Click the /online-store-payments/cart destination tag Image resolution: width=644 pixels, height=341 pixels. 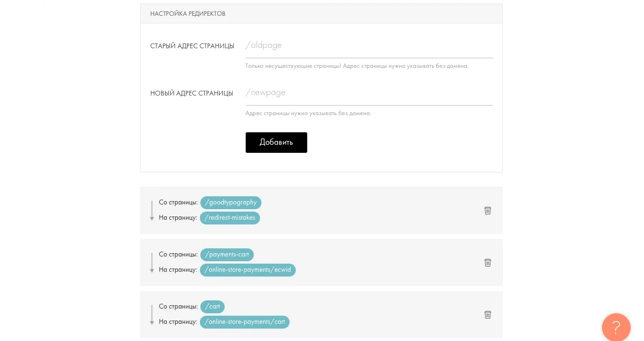(244, 322)
